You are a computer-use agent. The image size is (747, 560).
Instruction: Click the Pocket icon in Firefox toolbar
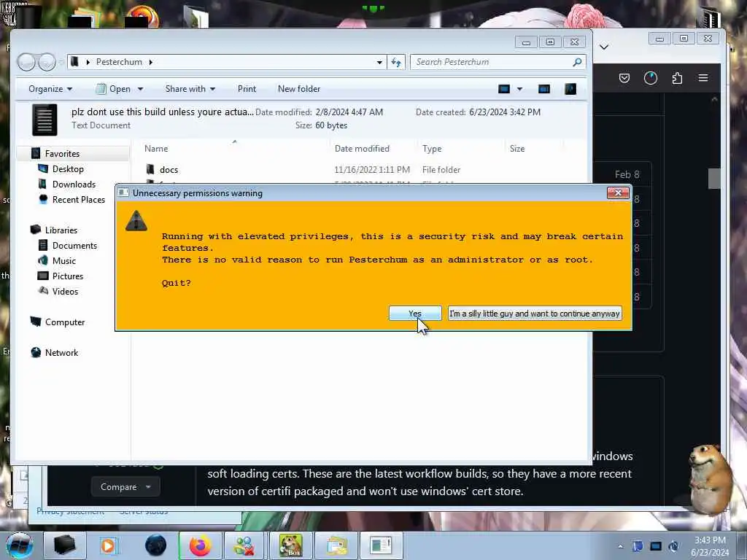(624, 78)
